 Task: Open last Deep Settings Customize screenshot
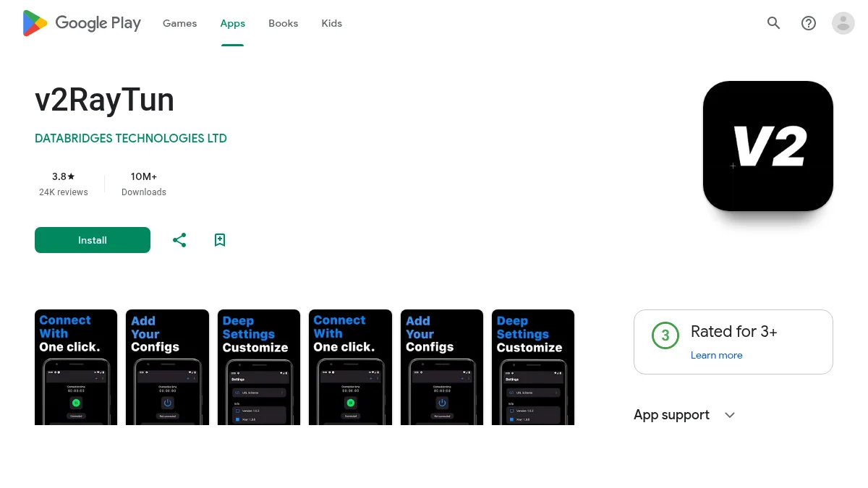533,367
